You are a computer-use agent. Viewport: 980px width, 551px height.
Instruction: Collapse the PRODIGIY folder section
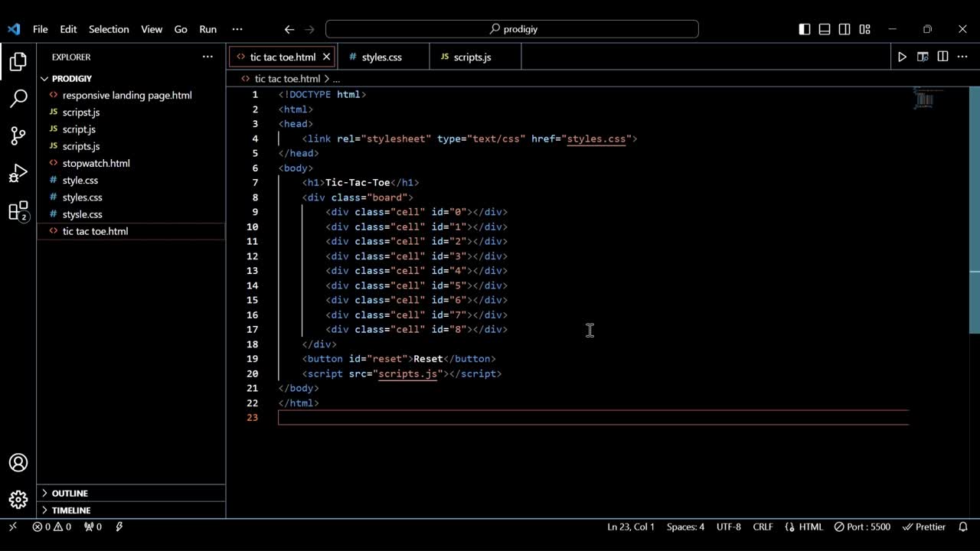[x=131, y=78]
